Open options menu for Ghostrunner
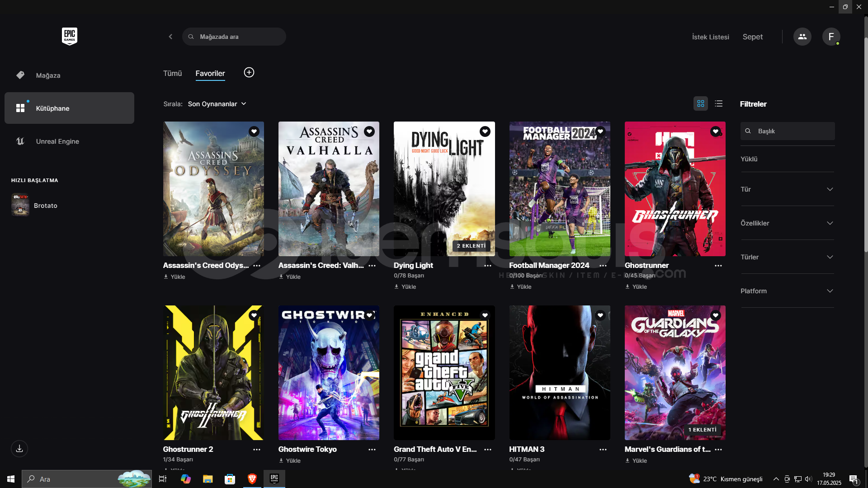 pos(718,266)
